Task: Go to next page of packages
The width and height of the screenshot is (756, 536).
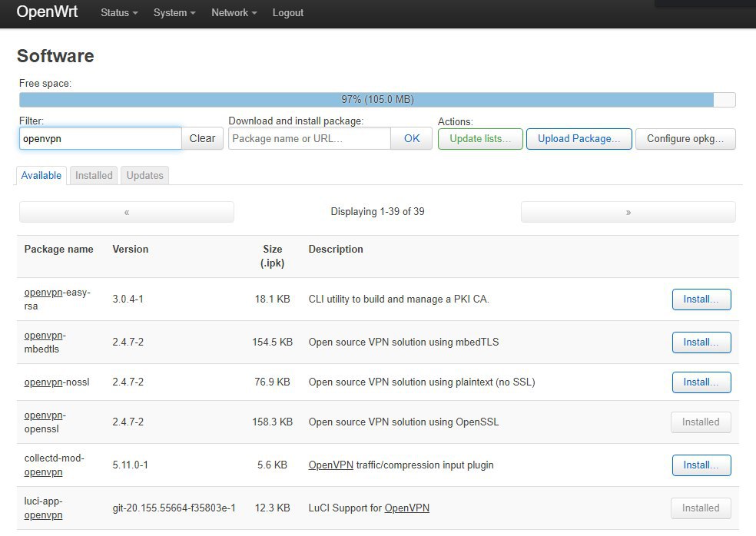Action: coord(628,212)
